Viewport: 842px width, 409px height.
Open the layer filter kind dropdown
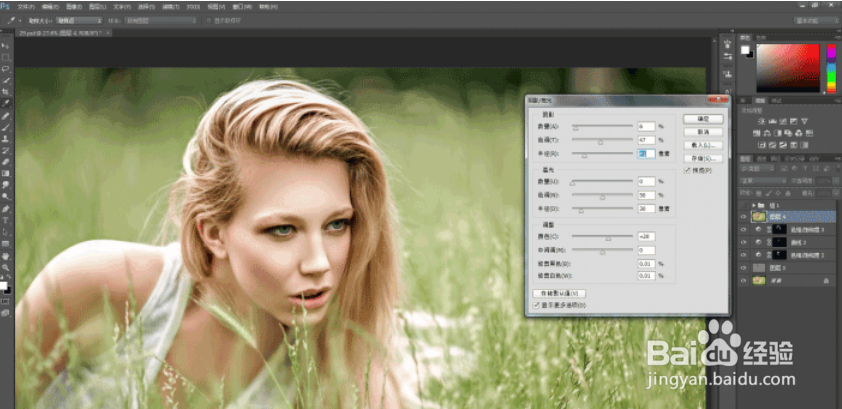pos(756,169)
